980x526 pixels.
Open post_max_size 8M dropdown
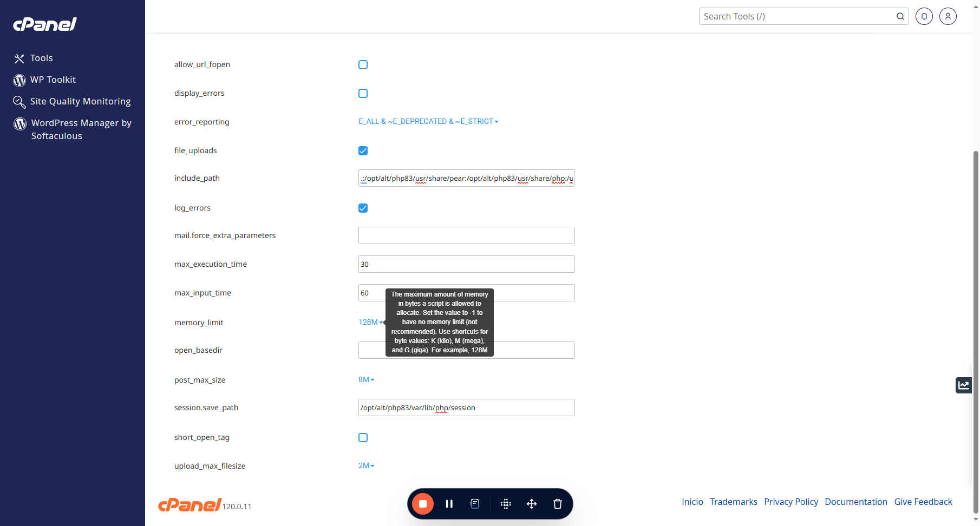tap(367, 380)
